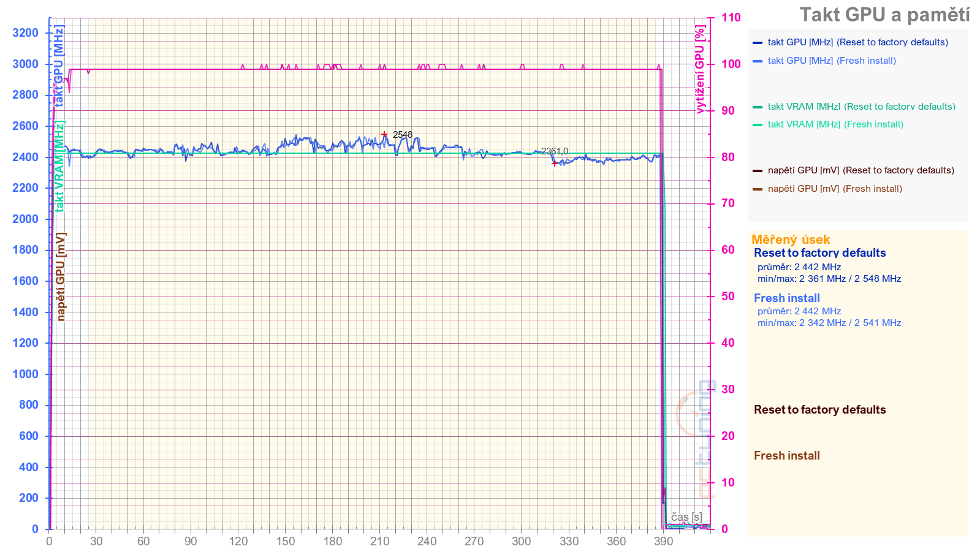This screenshot has height=549, width=980.
Task: Click the dark blue GPU clock legend swatch
Action: 758,43
